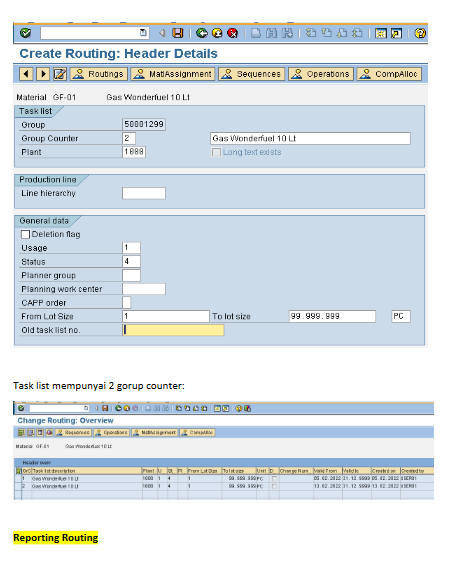The image size is (453, 572).
Task: Click the Planning work center field
Action: pyautogui.click(x=144, y=289)
